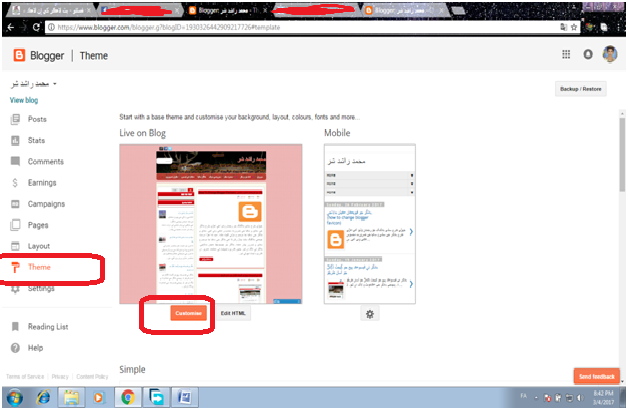Open Pages in the sidebar

[x=38, y=225]
